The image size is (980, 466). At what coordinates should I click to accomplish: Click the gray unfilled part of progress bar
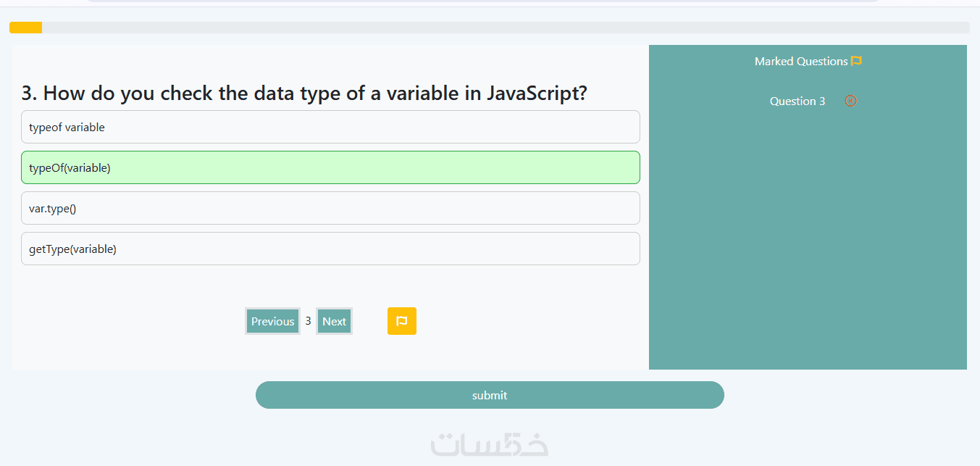coord(507,28)
